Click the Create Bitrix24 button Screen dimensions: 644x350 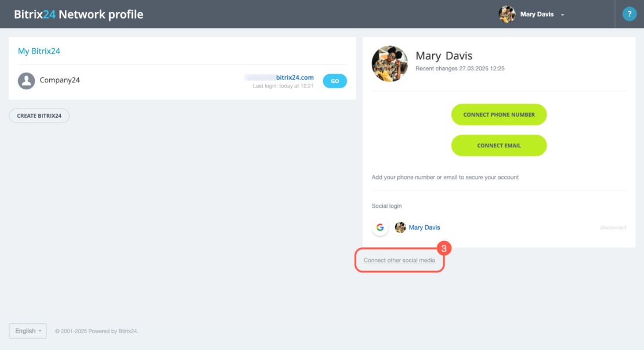pyautogui.click(x=39, y=116)
